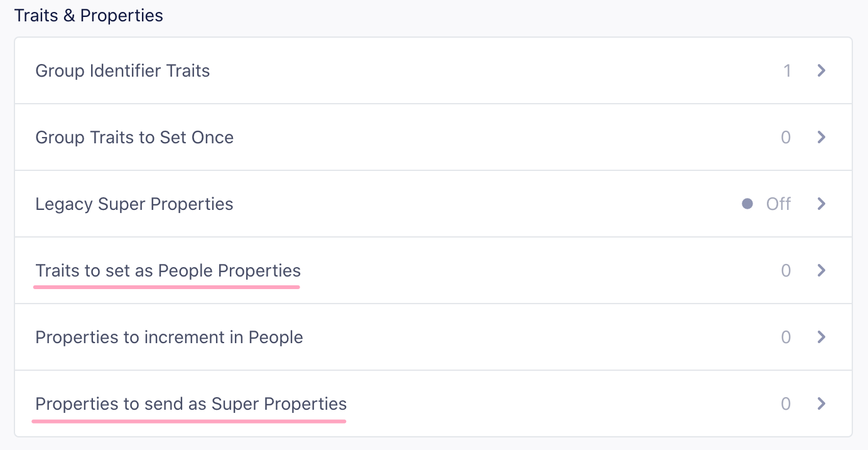Click the status dot next to Off
Image resolution: width=868 pixels, height=450 pixels.
pyautogui.click(x=747, y=204)
